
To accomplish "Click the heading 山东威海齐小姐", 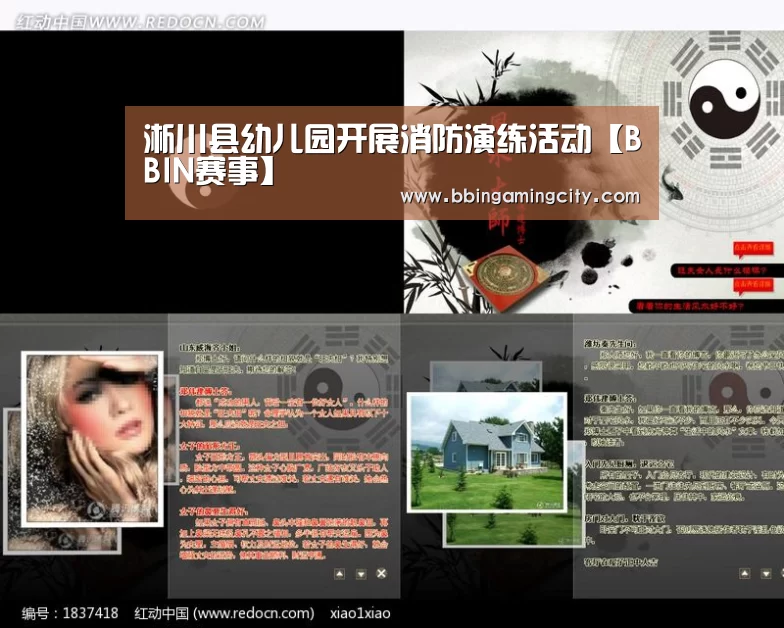I will pyautogui.click(x=210, y=347).
